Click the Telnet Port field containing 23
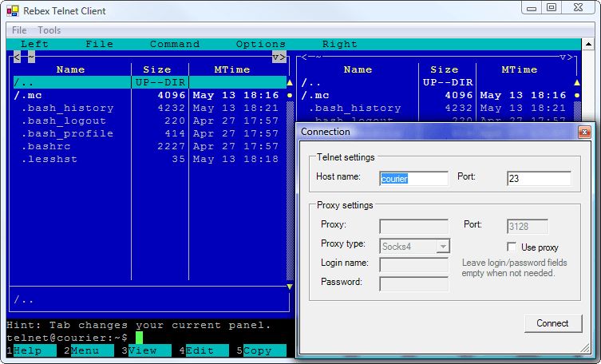601x364 pixels. (x=539, y=179)
